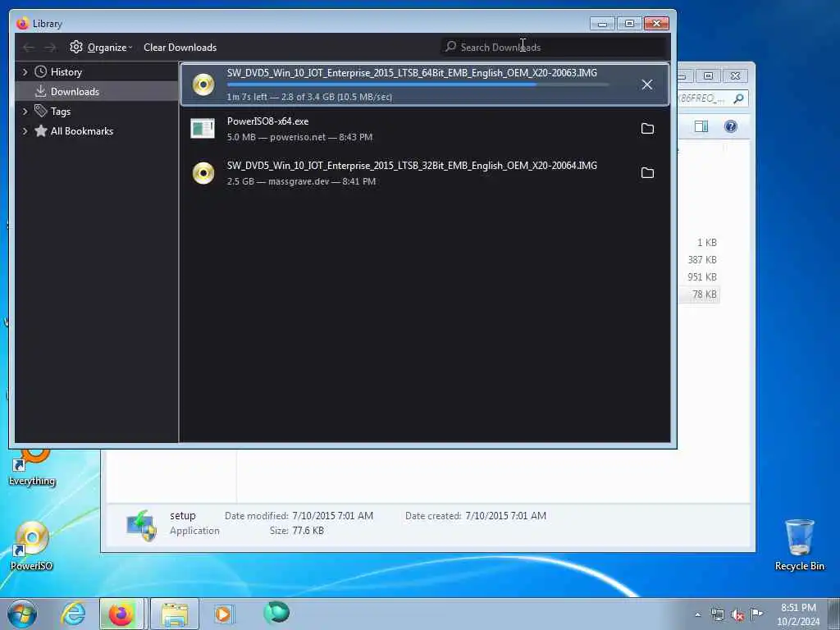Select All Bookmarks in the sidebar
This screenshot has height=630, width=840.
81,131
